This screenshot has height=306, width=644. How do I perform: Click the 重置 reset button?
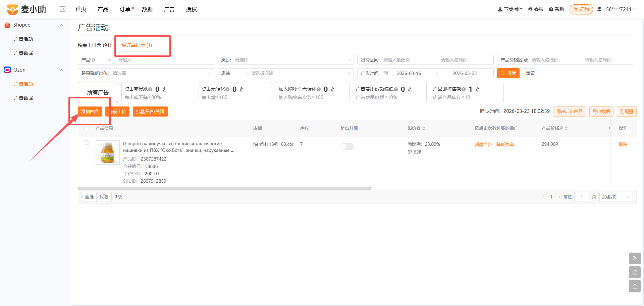(531, 73)
